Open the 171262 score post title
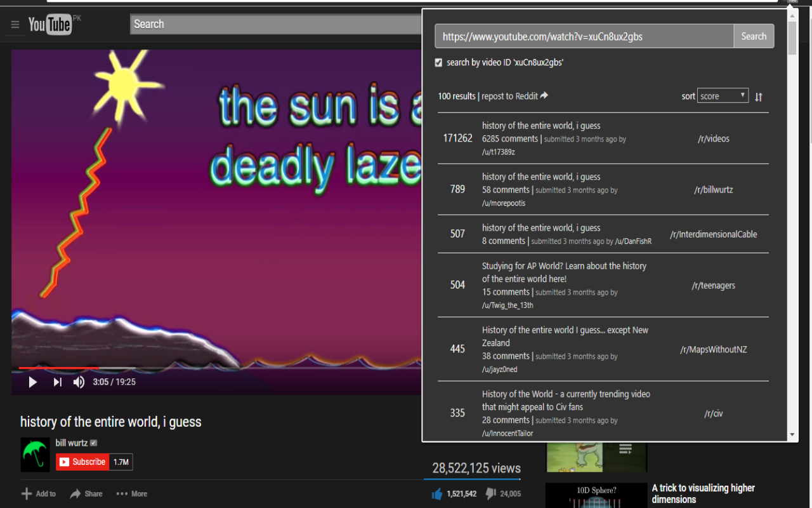This screenshot has width=812, height=508. pos(541,126)
